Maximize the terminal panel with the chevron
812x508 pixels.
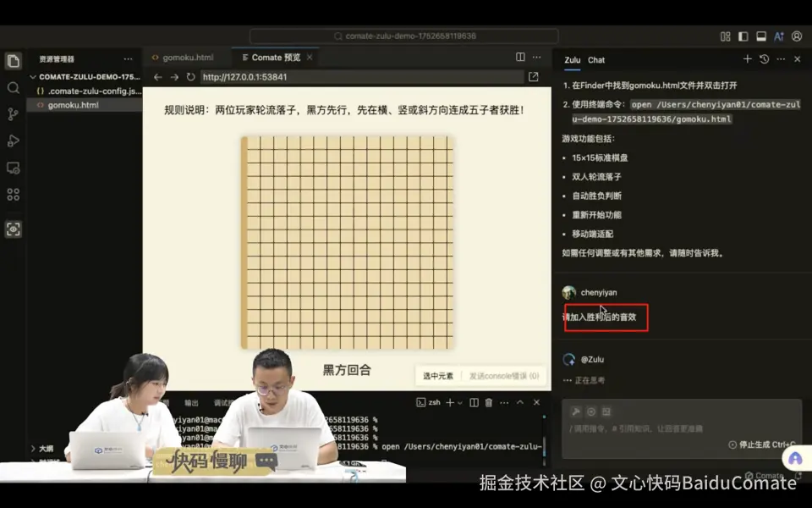pyautogui.click(x=520, y=403)
